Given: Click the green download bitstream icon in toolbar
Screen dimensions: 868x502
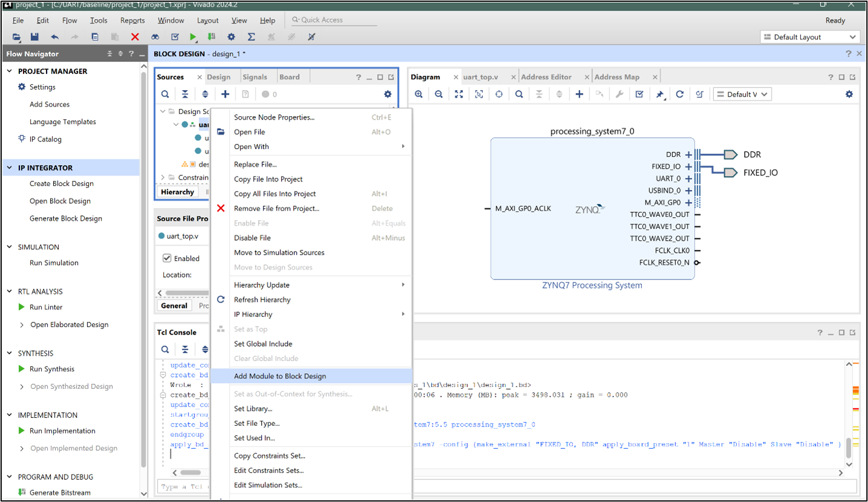Looking at the screenshot, I should tap(212, 37).
